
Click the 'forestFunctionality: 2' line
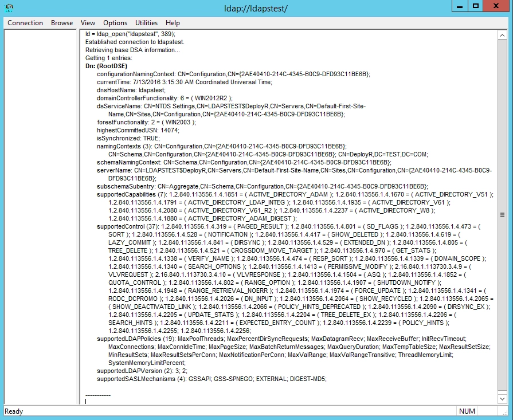[146, 123]
